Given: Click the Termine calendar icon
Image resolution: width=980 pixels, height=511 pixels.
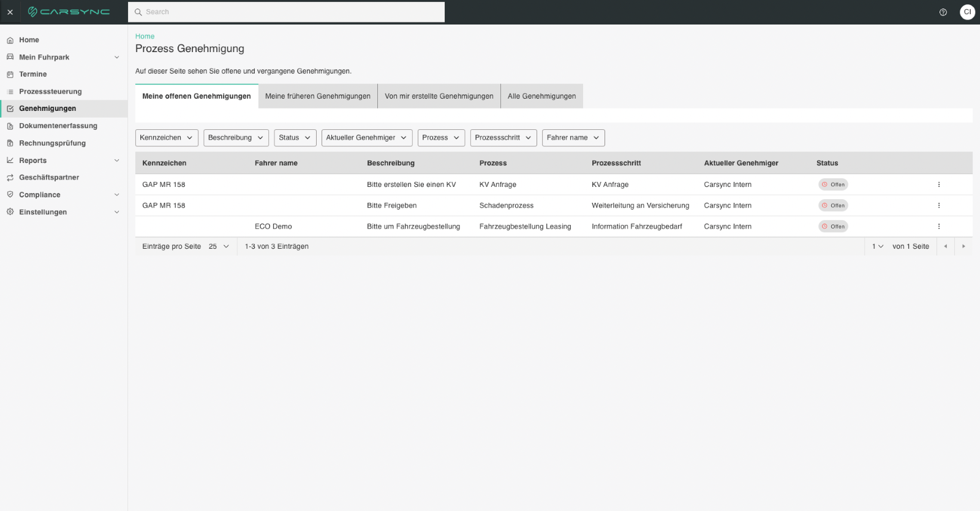Looking at the screenshot, I should pos(10,74).
